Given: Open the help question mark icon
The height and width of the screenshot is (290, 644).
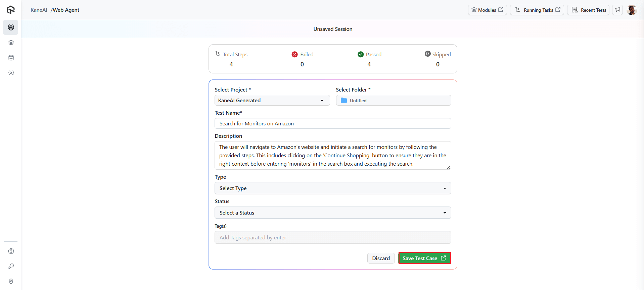Looking at the screenshot, I should (x=11, y=251).
